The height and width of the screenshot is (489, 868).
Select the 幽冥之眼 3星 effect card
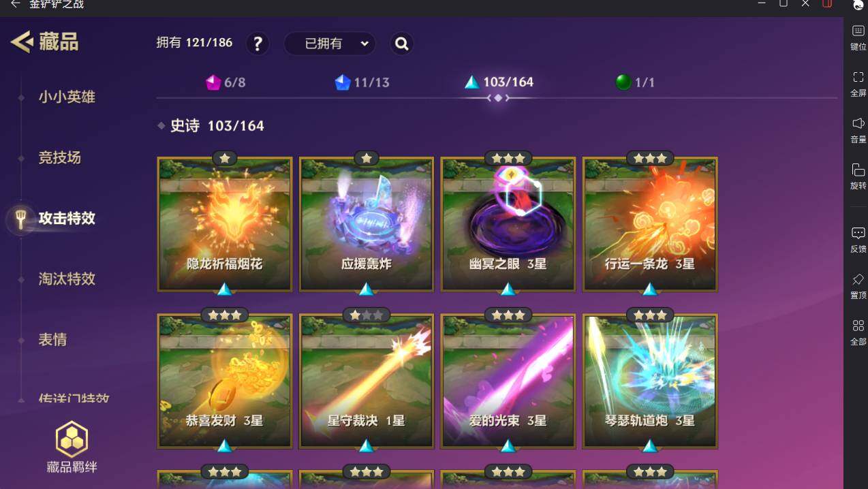pyautogui.click(x=508, y=224)
